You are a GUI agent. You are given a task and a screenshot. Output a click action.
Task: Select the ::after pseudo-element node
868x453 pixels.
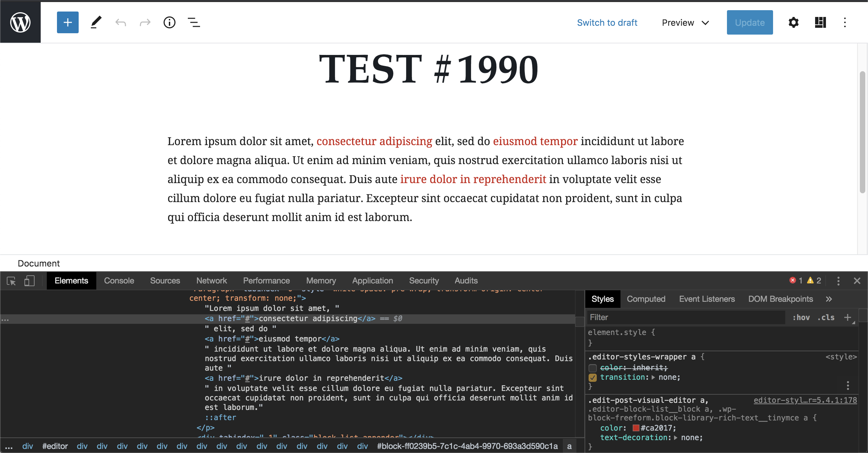(x=220, y=418)
